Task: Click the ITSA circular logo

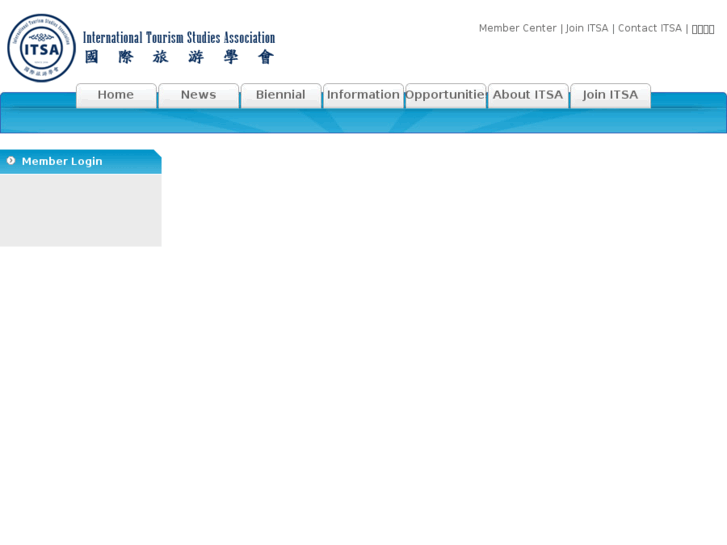Action: (x=41, y=48)
